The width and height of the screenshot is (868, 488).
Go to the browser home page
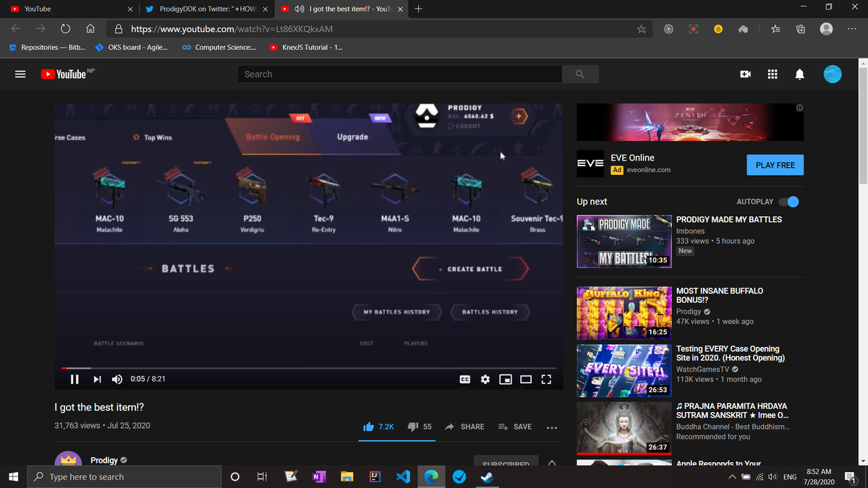pos(90,30)
